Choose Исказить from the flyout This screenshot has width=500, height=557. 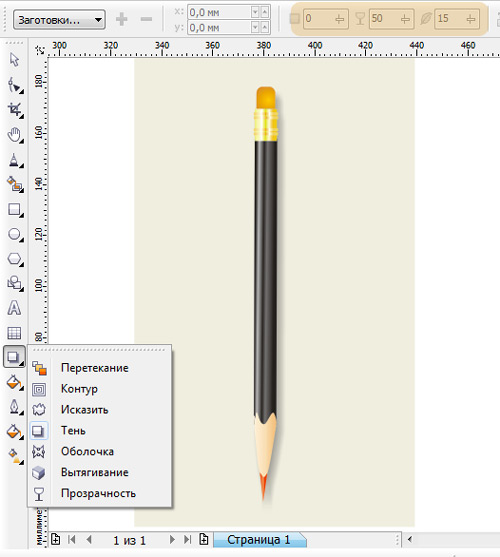point(99,410)
